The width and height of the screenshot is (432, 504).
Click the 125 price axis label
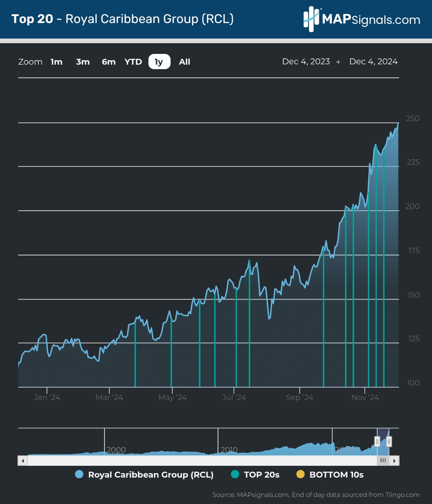pos(413,339)
